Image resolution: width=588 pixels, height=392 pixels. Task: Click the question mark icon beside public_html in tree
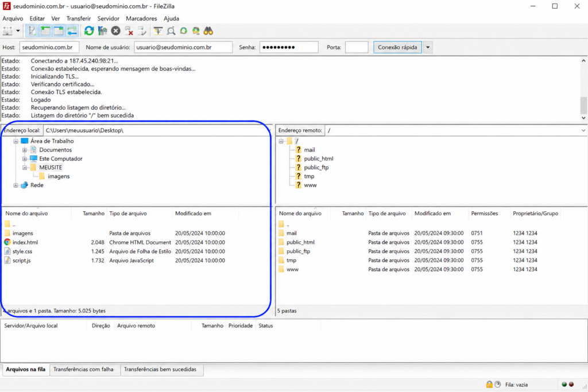pos(299,158)
